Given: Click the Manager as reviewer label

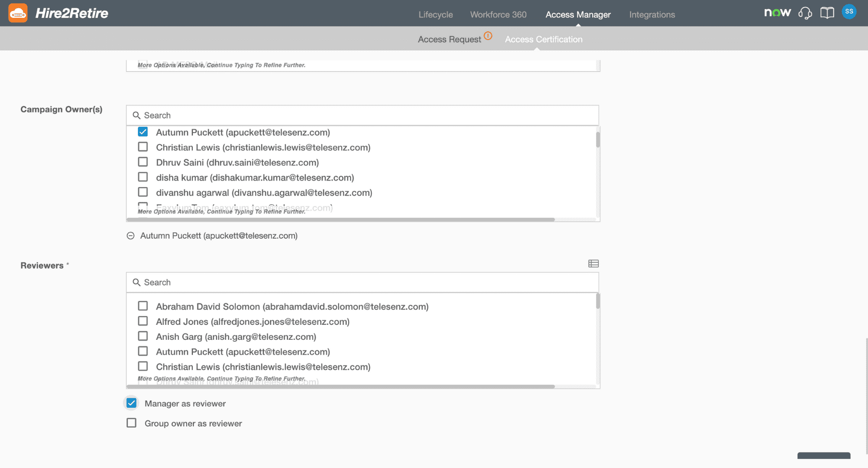Looking at the screenshot, I should coord(185,403).
